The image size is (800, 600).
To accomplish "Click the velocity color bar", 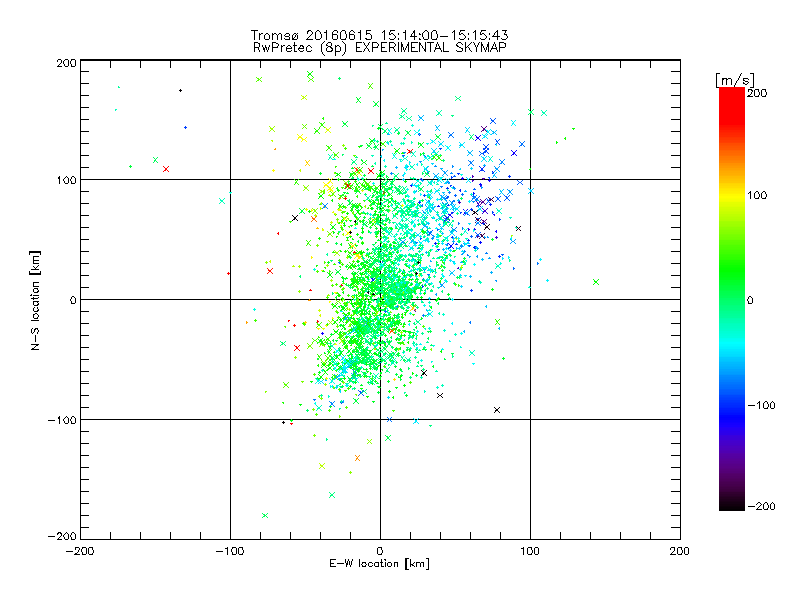I will click(x=732, y=299).
